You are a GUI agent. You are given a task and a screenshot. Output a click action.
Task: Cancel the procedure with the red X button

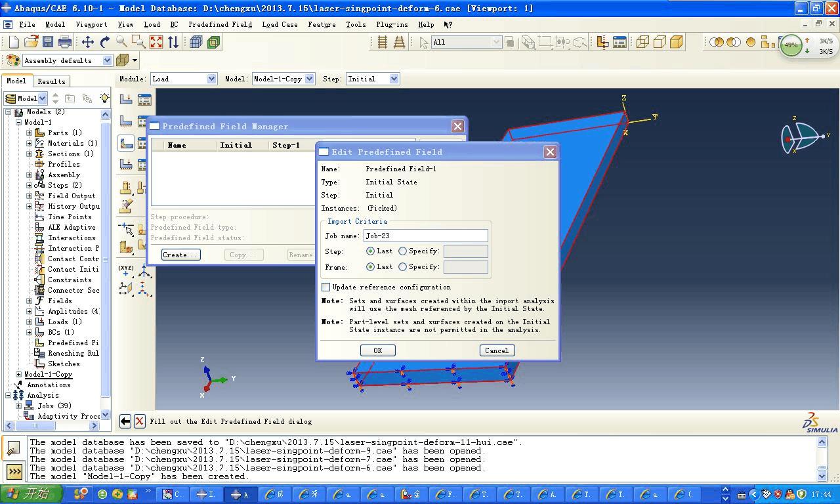pos(140,421)
